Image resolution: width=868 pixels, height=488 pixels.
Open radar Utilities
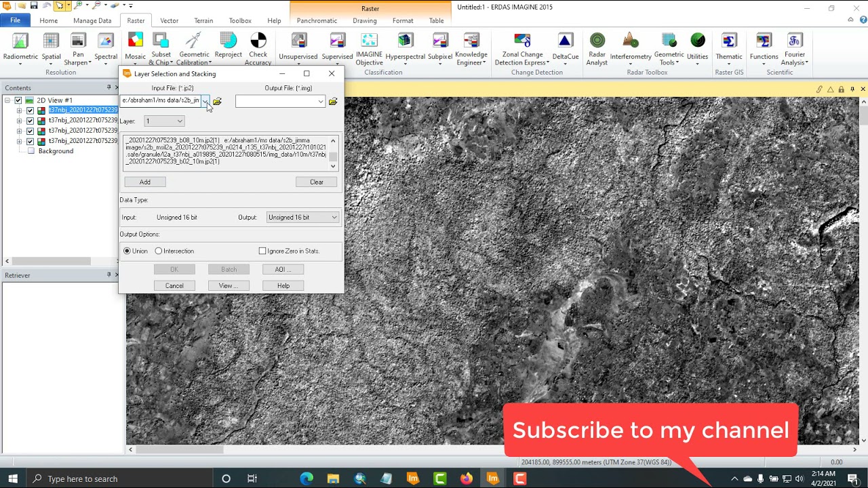(697, 49)
